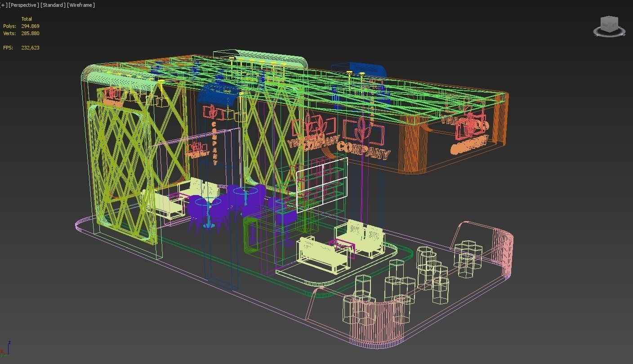Open the [+] viewport general menu
Viewport: 633px width, 364px height.
click(4, 5)
